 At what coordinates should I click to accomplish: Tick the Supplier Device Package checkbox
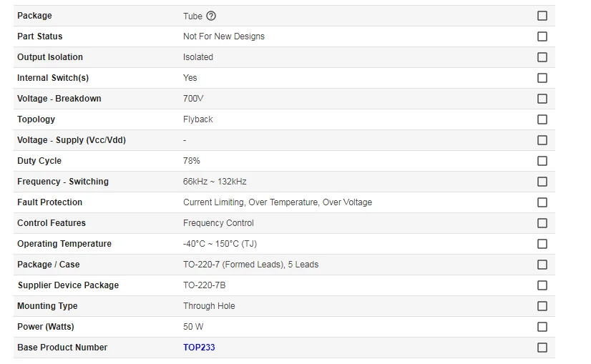point(542,285)
